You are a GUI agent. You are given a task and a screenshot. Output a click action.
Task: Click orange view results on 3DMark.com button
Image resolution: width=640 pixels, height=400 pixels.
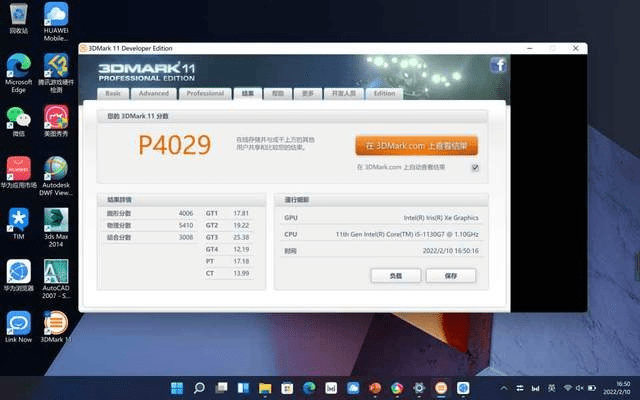tap(416, 144)
